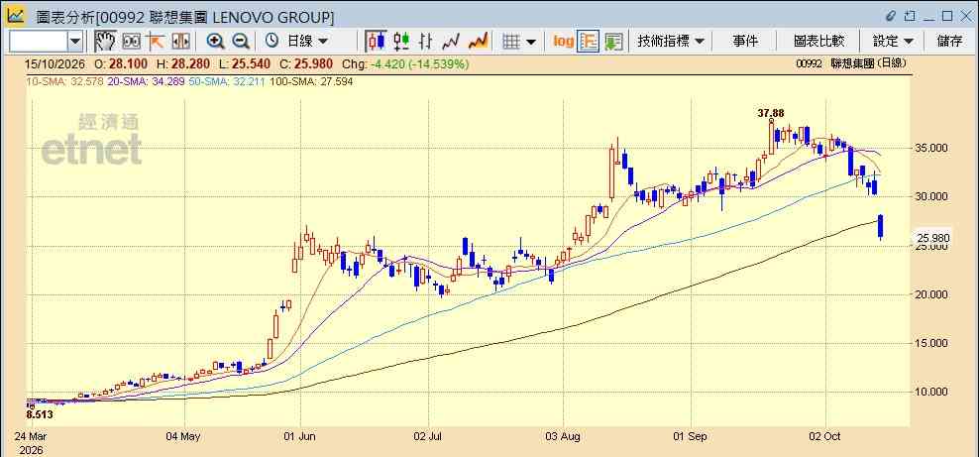Click the grid lines icon
Viewport: 980px width, 457px height.
click(x=511, y=42)
